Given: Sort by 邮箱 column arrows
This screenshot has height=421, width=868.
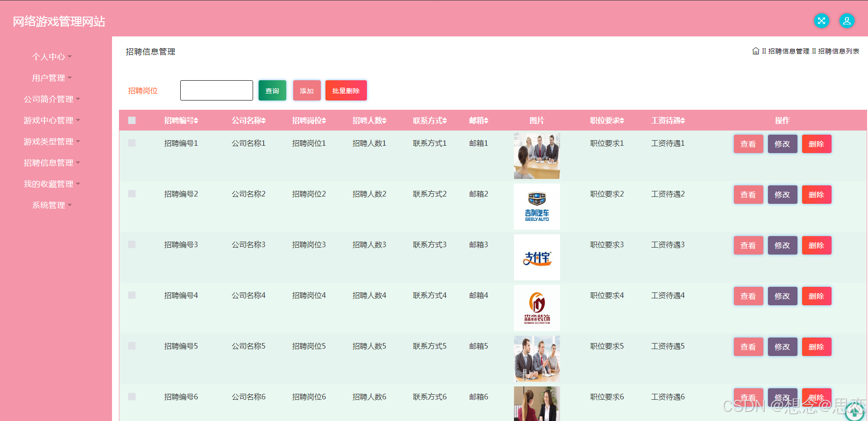Looking at the screenshot, I should (x=486, y=120).
